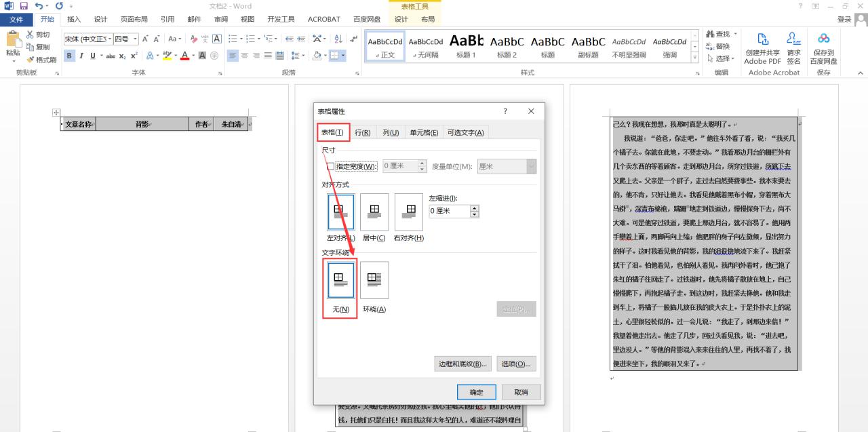Click 取消 to cancel dialog

(521, 392)
